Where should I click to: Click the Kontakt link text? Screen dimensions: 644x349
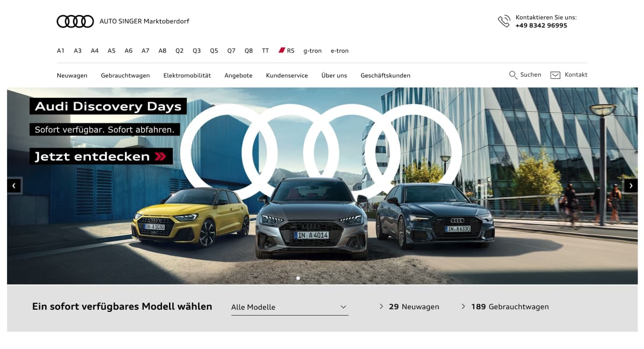576,75
